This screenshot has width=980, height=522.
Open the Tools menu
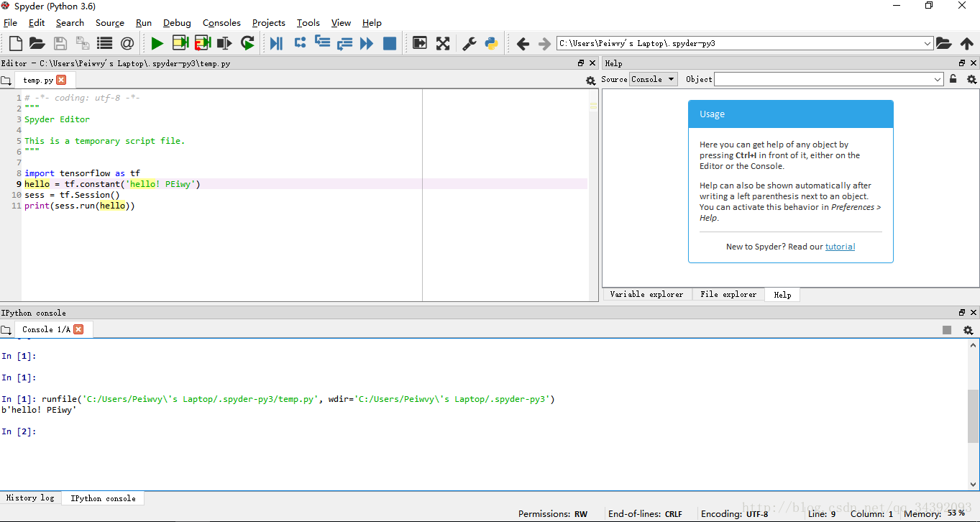pos(308,23)
